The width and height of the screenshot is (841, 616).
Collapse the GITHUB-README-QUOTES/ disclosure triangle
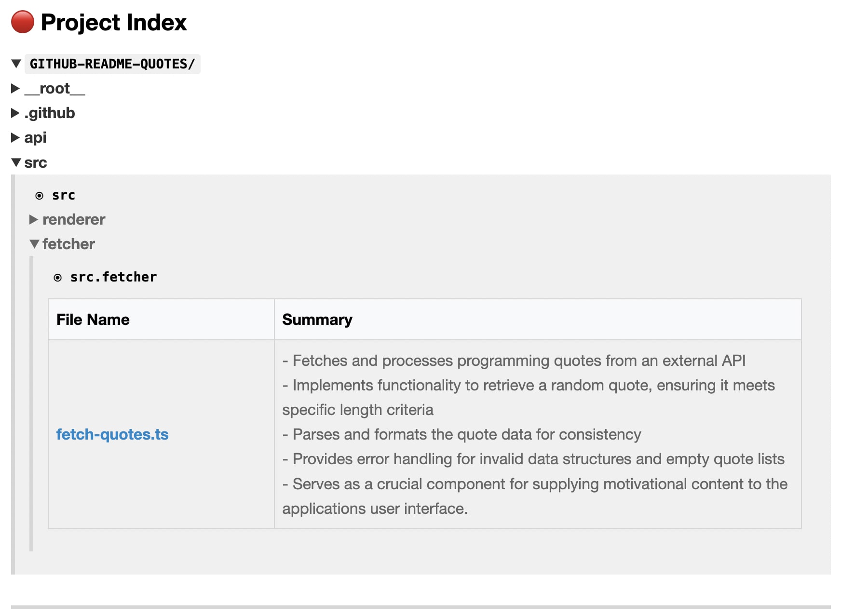(x=16, y=64)
